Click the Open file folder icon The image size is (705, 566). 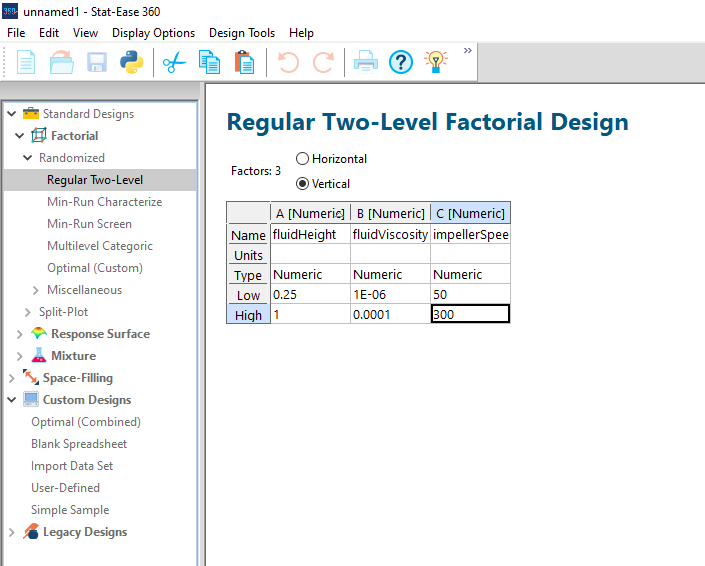pos(62,62)
